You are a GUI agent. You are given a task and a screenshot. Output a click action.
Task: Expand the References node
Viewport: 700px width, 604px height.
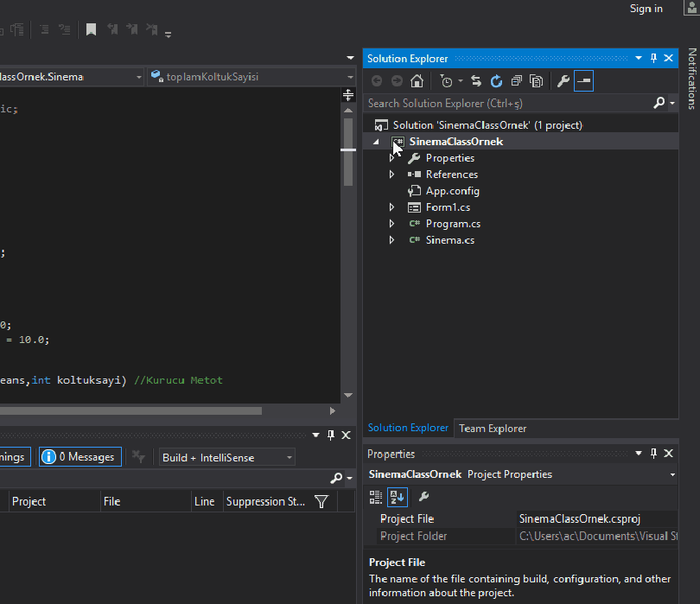coord(391,175)
